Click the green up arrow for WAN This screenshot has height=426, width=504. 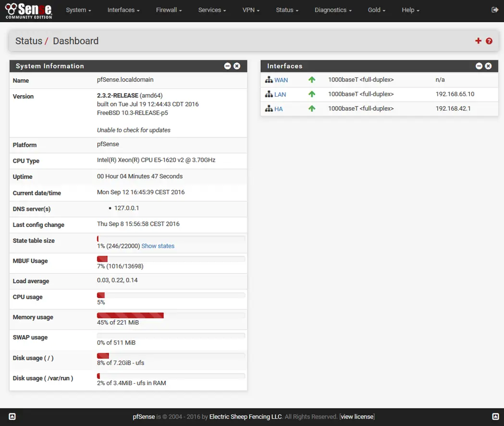[x=312, y=79]
